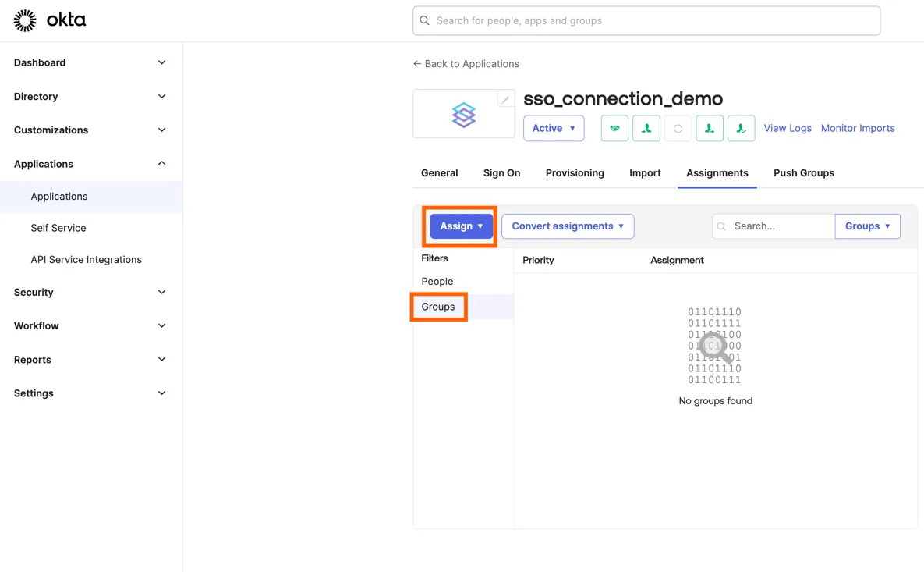
Task: Click the person with checkmark icon
Action: pyautogui.click(x=742, y=128)
